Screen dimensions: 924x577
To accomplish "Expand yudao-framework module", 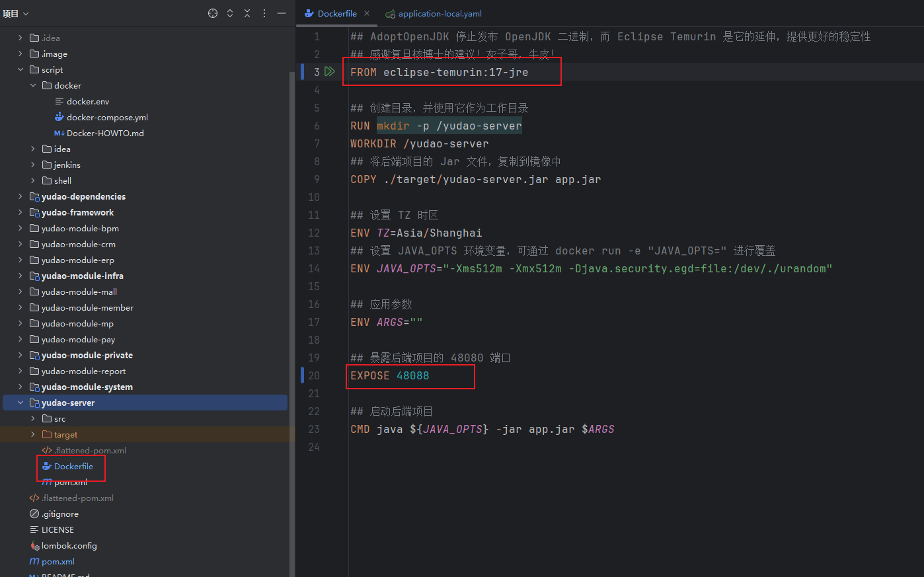I will [x=20, y=212].
